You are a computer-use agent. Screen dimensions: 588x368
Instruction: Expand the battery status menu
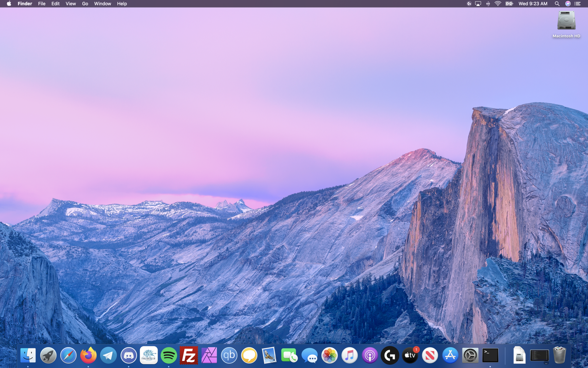coord(509,4)
